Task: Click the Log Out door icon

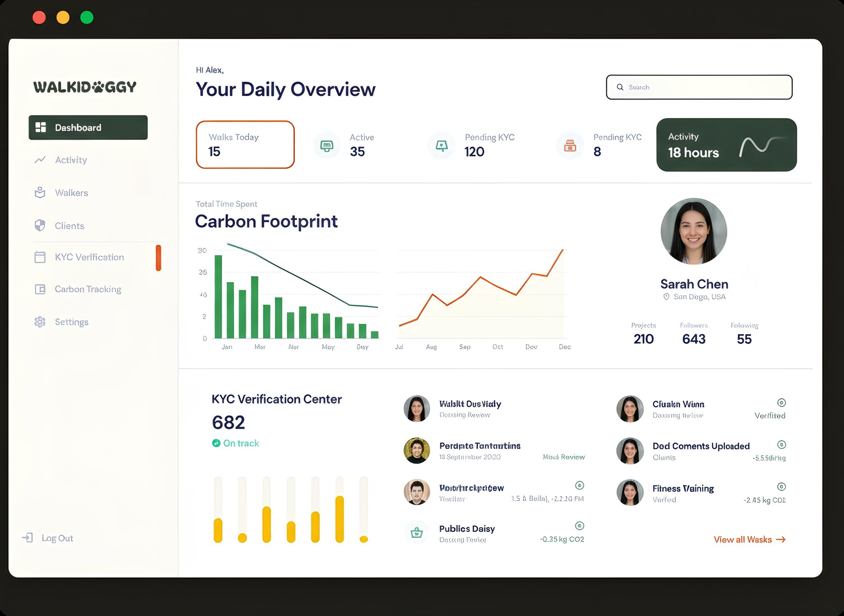Action: [x=27, y=538]
